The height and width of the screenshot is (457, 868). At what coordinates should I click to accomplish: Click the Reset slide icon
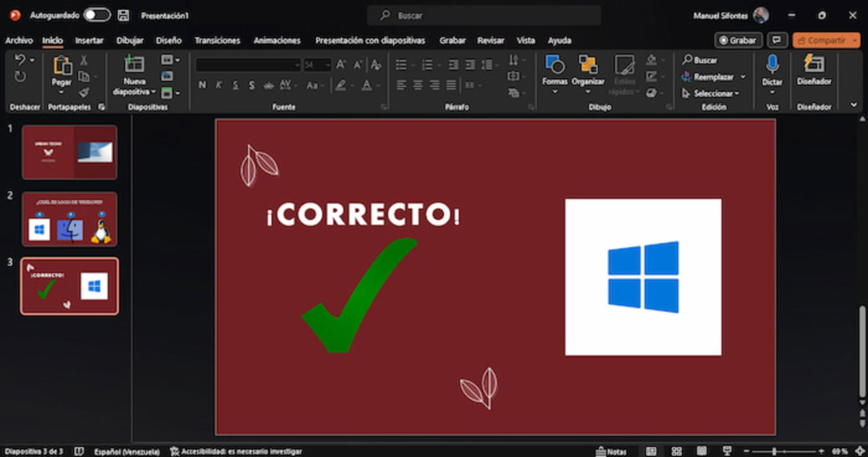(x=167, y=76)
